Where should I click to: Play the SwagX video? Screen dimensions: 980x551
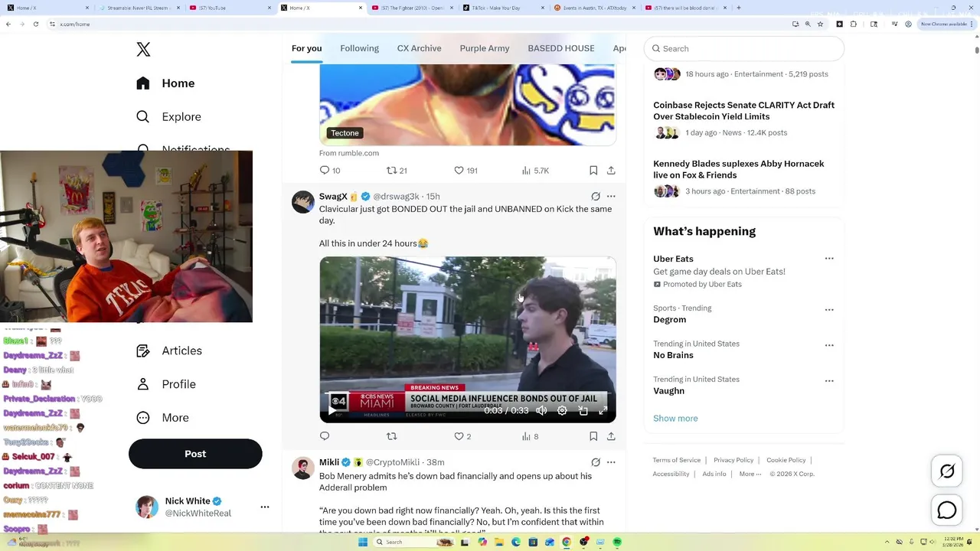coord(332,411)
